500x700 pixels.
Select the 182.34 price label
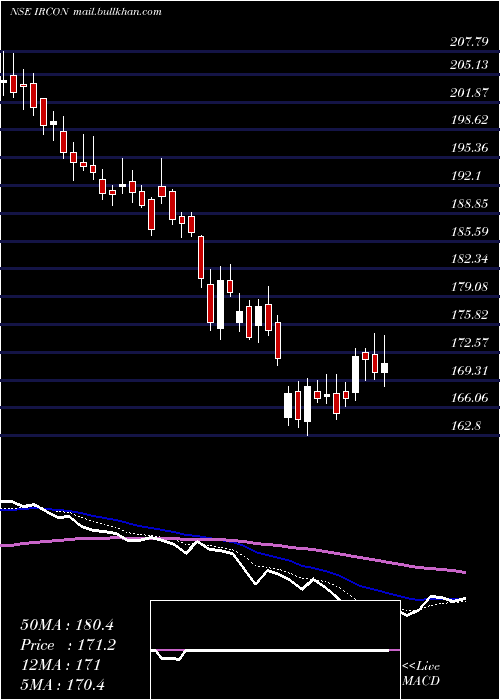(468, 259)
